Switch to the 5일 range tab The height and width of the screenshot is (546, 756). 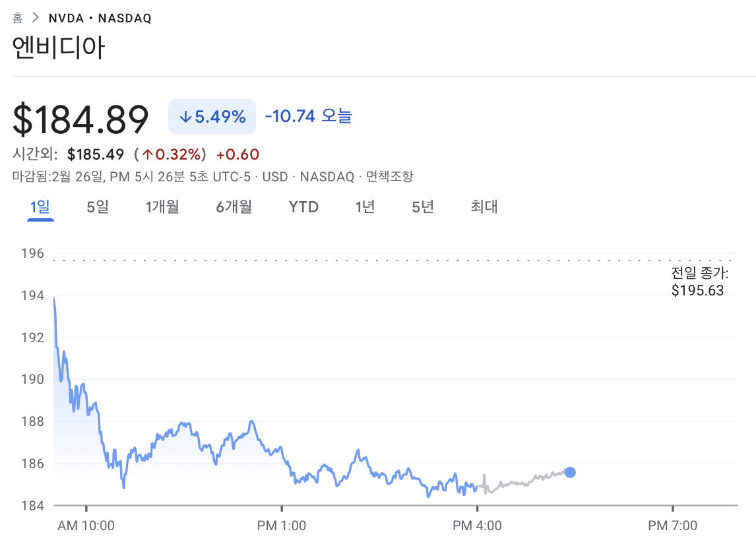tap(98, 207)
